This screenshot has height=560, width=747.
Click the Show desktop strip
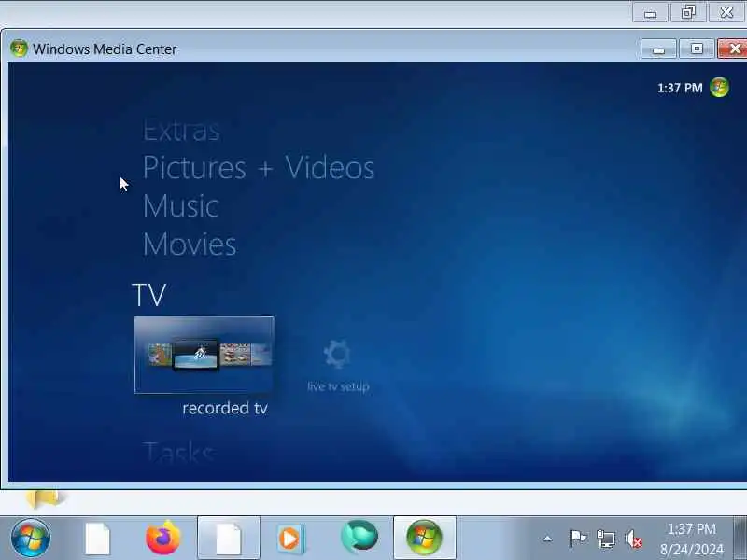click(x=740, y=539)
